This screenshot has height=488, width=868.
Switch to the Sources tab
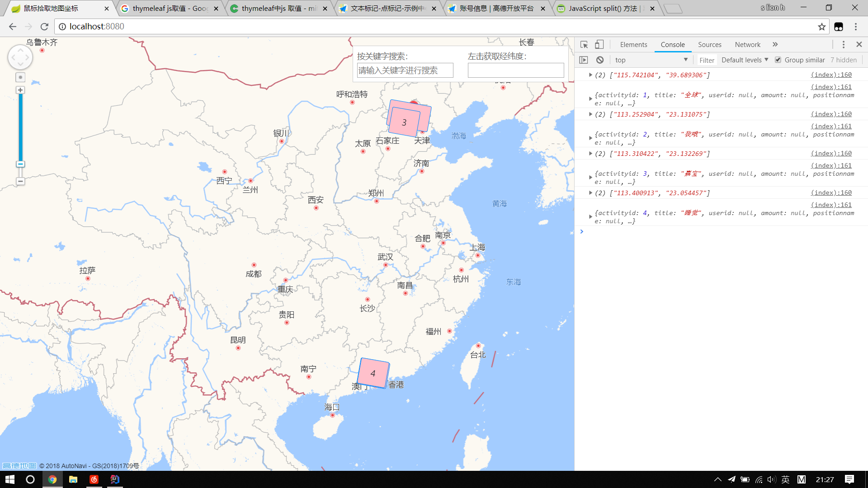pyautogui.click(x=709, y=44)
